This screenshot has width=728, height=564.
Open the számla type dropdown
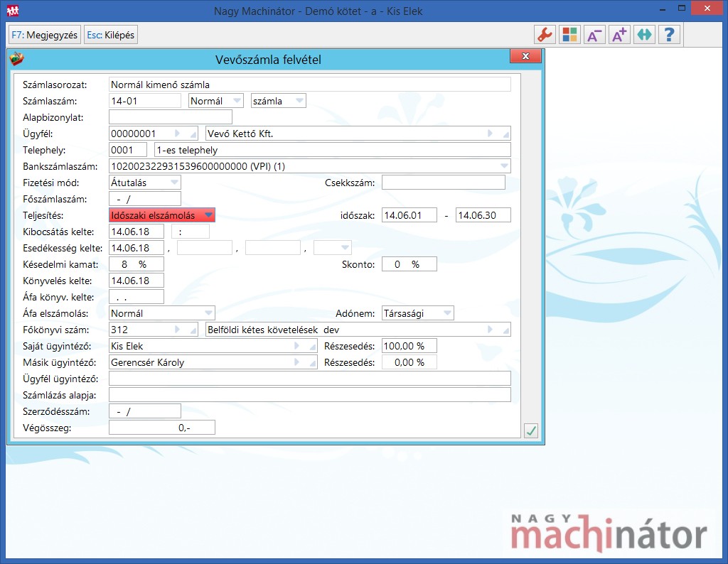click(x=299, y=101)
